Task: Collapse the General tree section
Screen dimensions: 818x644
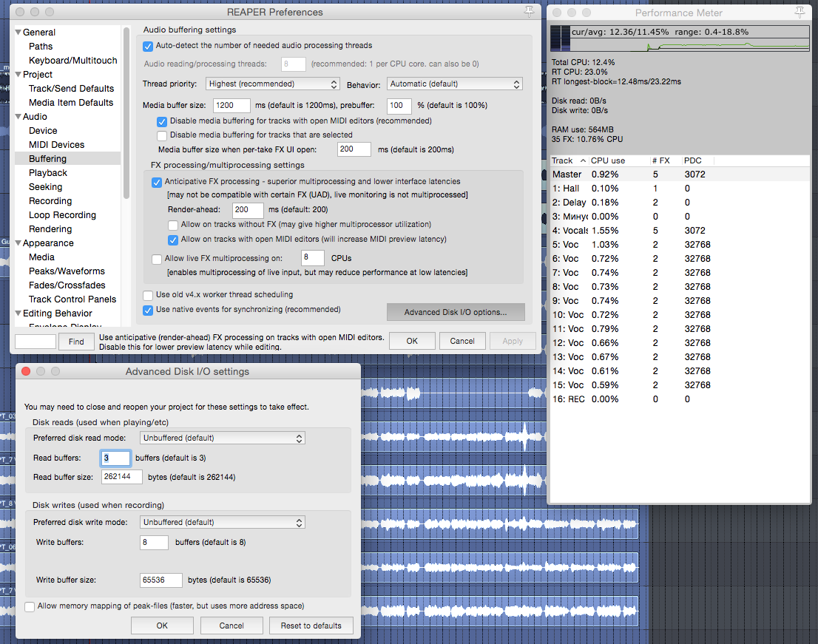Action: click(x=18, y=33)
